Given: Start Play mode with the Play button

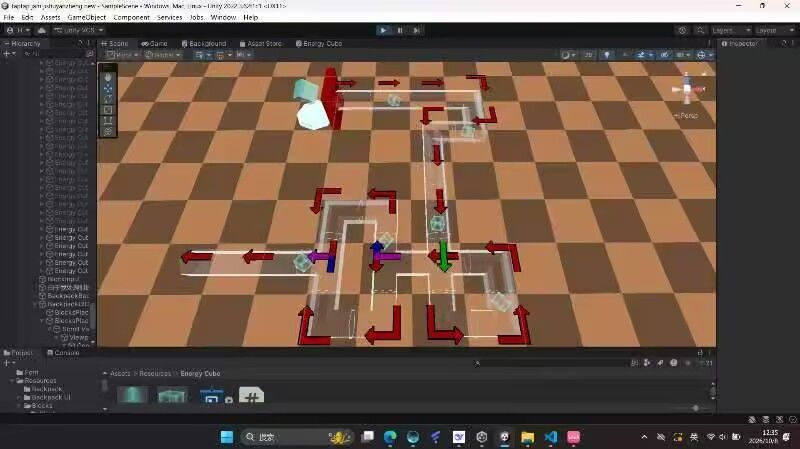Looking at the screenshot, I should [x=383, y=31].
